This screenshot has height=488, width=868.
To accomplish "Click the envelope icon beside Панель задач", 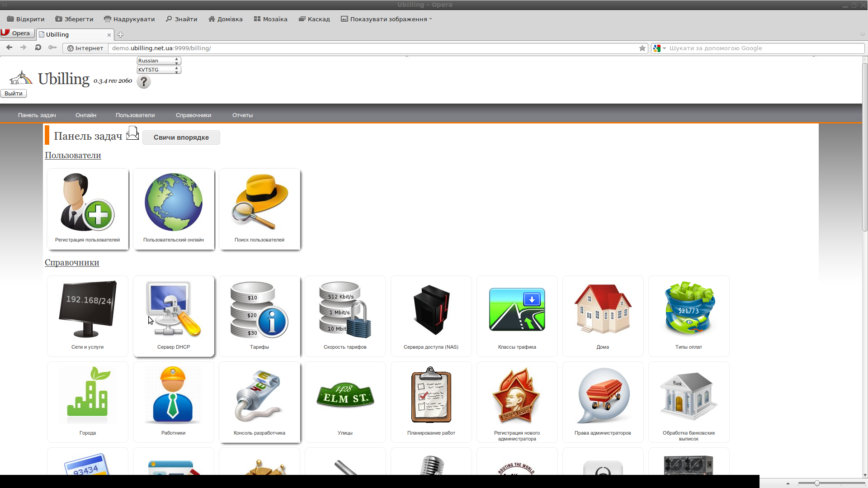I will tap(132, 133).
